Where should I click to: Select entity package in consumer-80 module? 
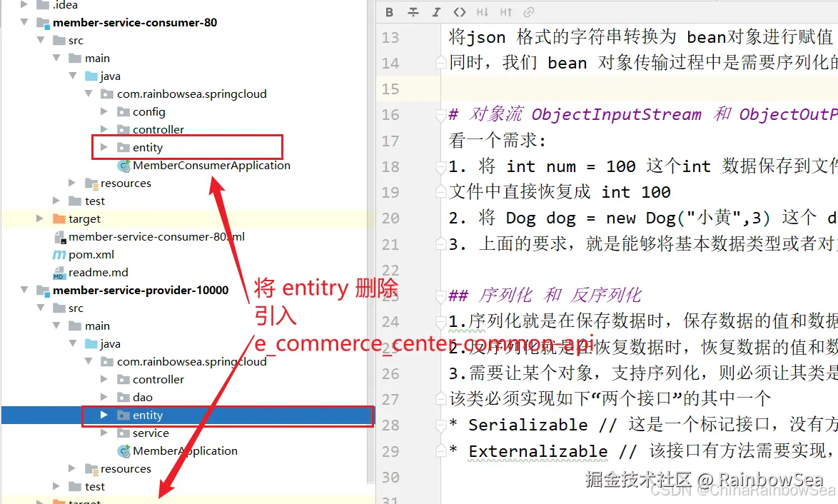click(148, 148)
